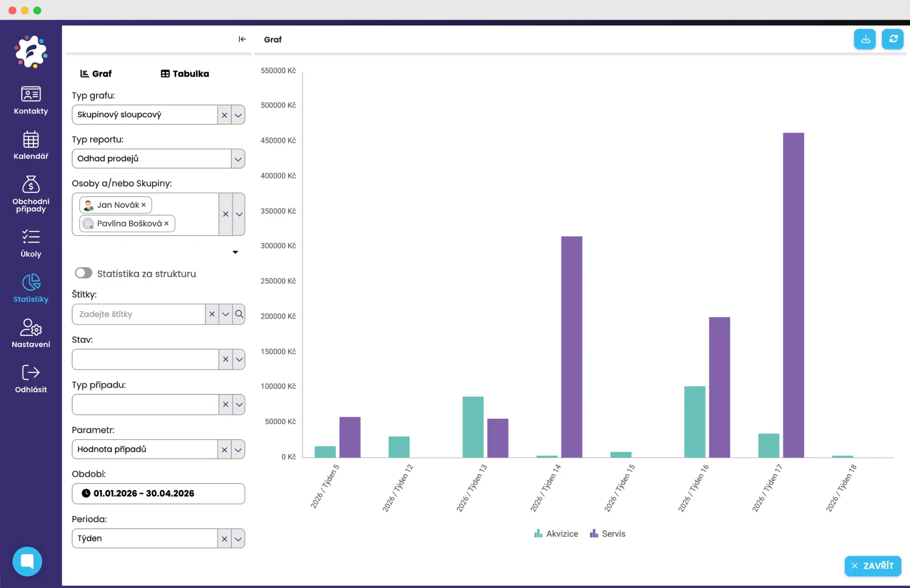Open Úkoly task list

tap(31, 243)
